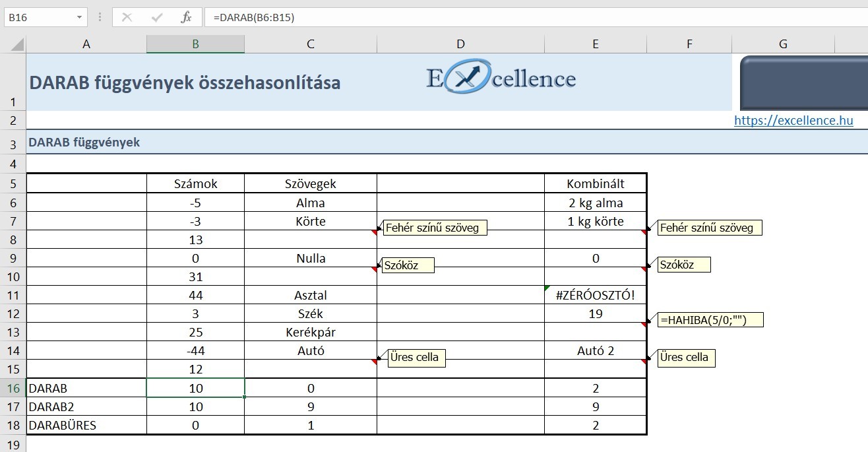Click the title 'DARAB függvények összehasonlítása'
Viewport: 868px width, 452px height.
(185, 83)
